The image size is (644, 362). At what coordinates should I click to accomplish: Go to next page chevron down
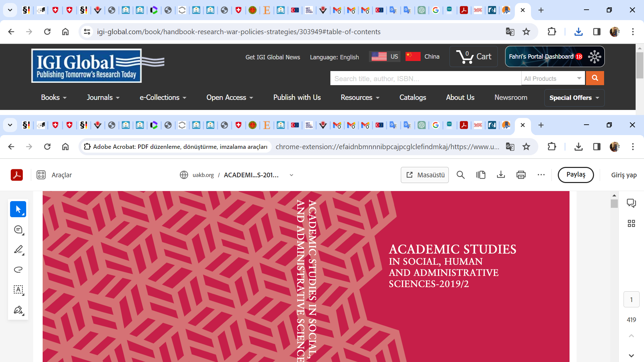pyautogui.click(x=631, y=356)
